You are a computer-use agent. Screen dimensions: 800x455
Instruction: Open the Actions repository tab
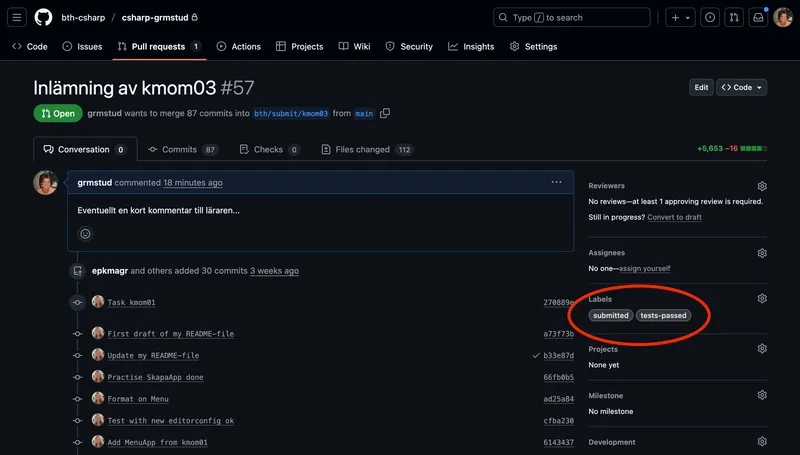click(x=238, y=46)
